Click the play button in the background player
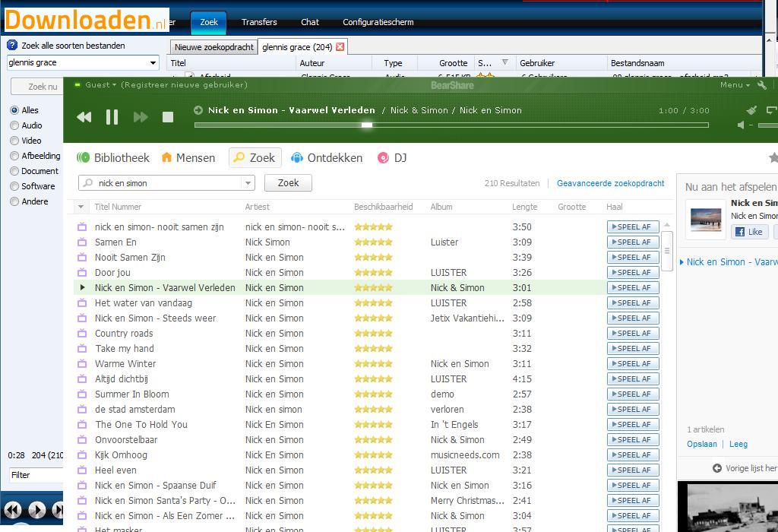The height and width of the screenshot is (532, 778). point(36,510)
